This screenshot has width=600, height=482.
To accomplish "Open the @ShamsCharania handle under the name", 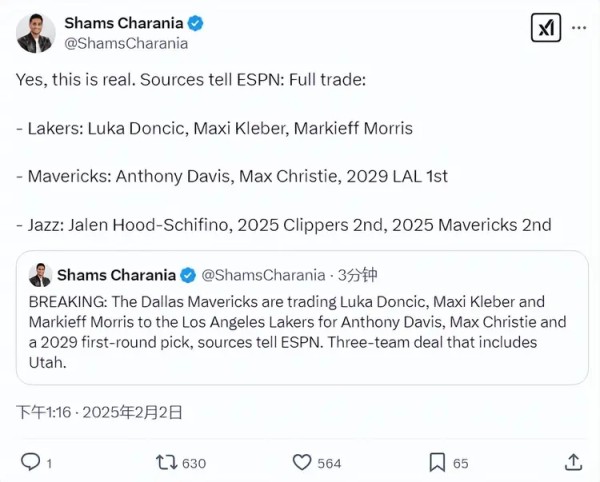I will tap(126, 43).
